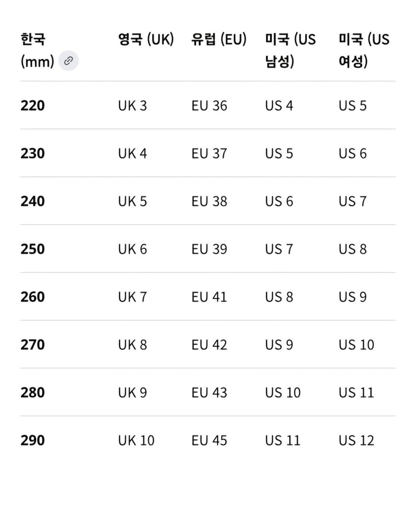Click the EU 45 cell
This screenshot has height=508, width=420.
point(209,440)
